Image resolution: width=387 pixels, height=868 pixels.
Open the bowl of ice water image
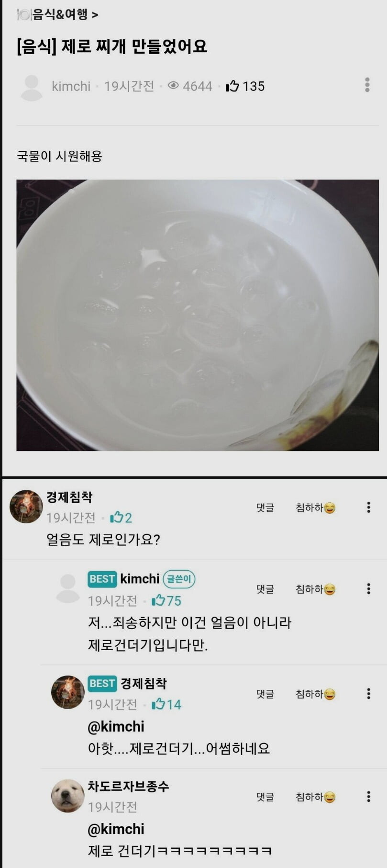197,315
